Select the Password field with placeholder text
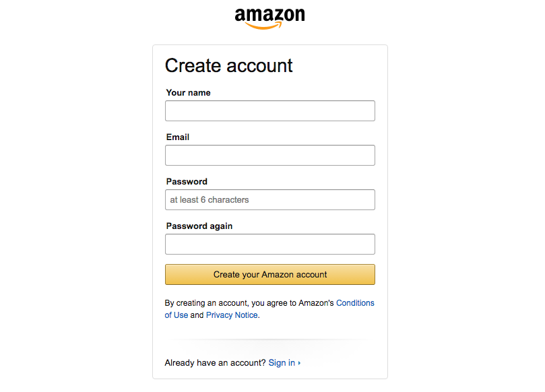Image resolution: width=545 pixels, height=392 pixels. coord(269,200)
